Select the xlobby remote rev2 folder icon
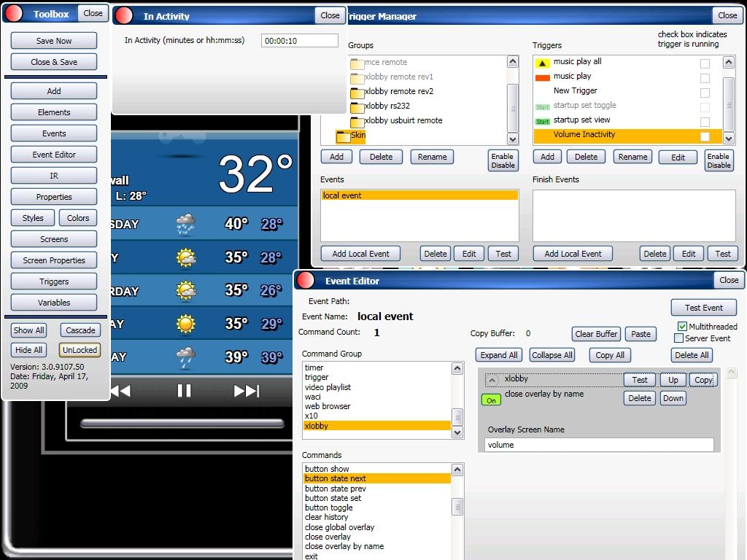Image resolution: width=747 pixels, height=560 pixels. (x=357, y=92)
